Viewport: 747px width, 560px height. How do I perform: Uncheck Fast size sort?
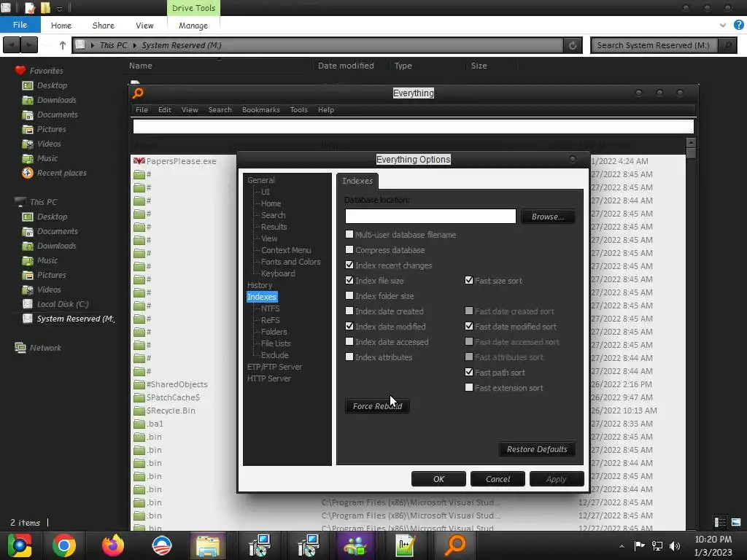[x=469, y=280]
